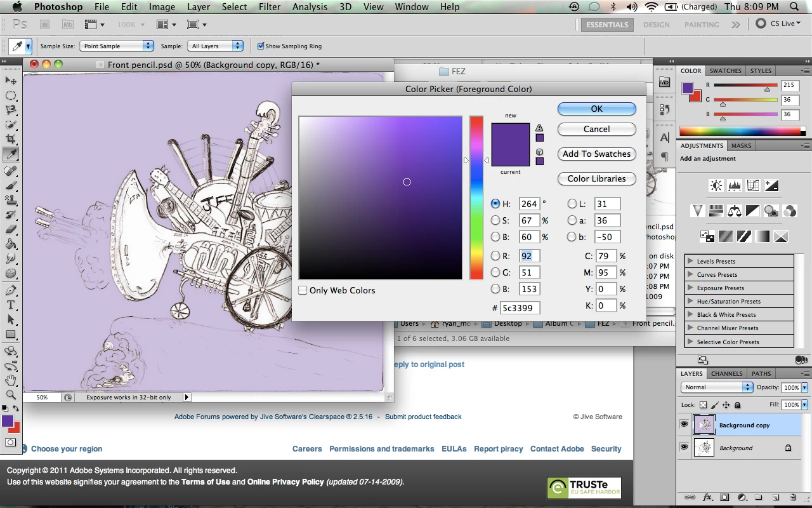Add a Levels adjustment
Screen dimensions: 812x508
(735, 186)
